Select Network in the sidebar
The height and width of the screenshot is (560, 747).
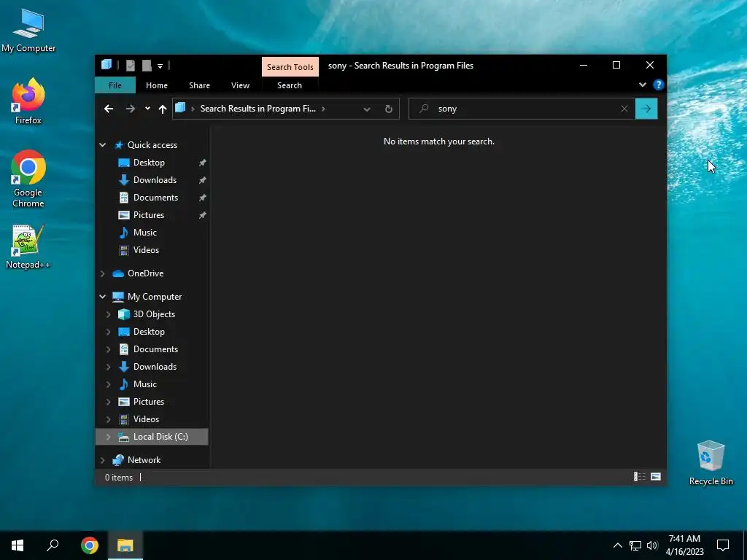tap(144, 460)
